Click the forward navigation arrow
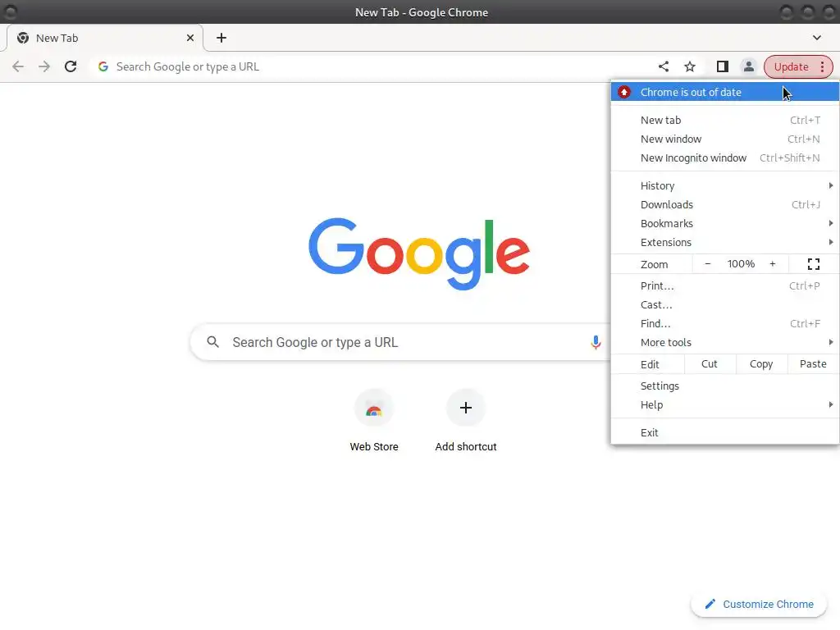 point(44,66)
